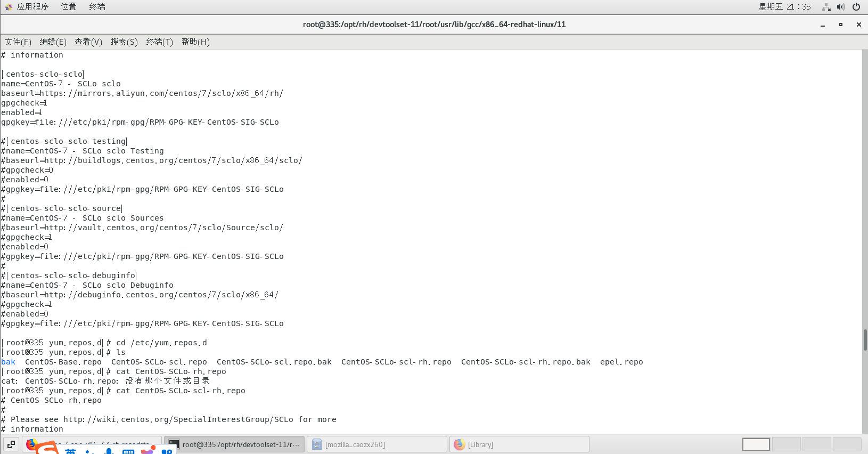This screenshot has height=454, width=868.
Task: Open the volume speaker icon
Action: (841, 7)
